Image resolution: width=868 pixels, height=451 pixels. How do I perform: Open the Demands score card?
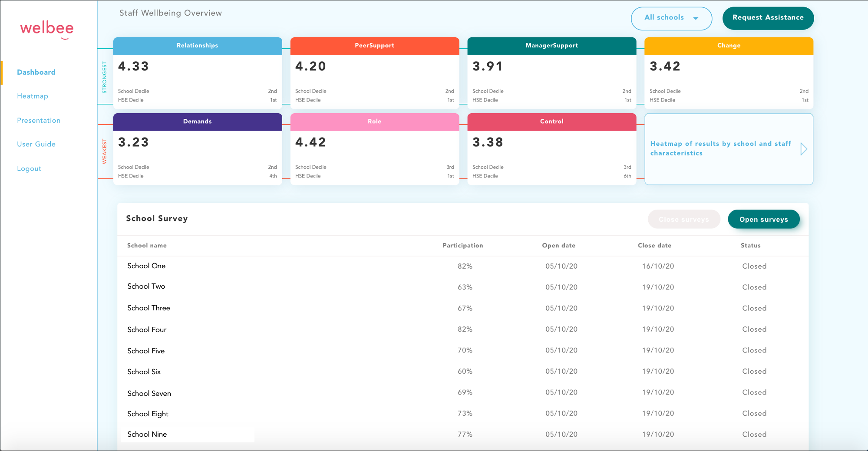[198, 150]
